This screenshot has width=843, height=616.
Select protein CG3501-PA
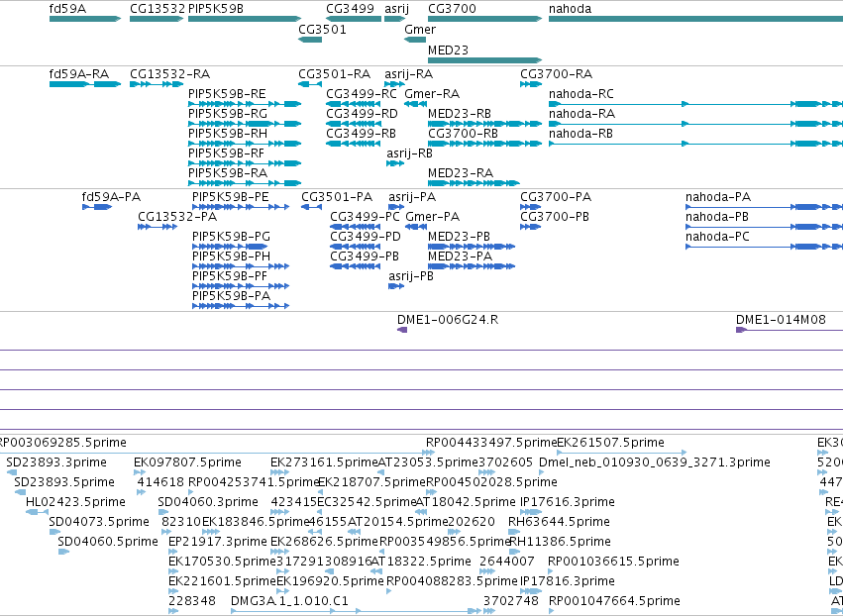pos(312,207)
